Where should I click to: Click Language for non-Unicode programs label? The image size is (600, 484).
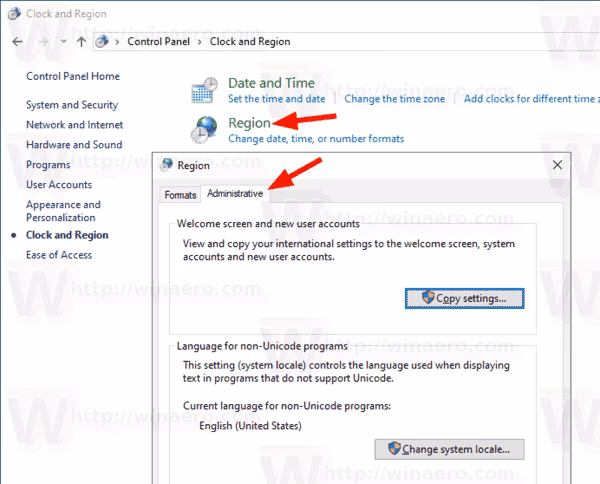(x=262, y=346)
